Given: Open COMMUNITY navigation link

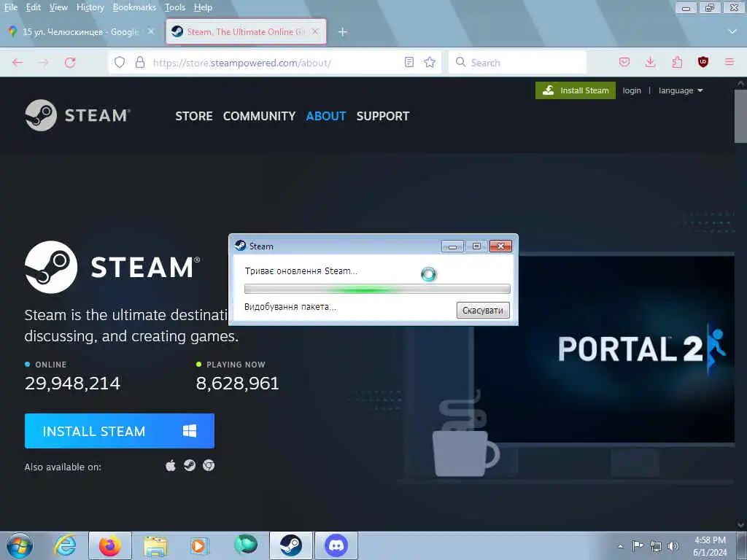Looking at the screenshot, I should [259, 116].
